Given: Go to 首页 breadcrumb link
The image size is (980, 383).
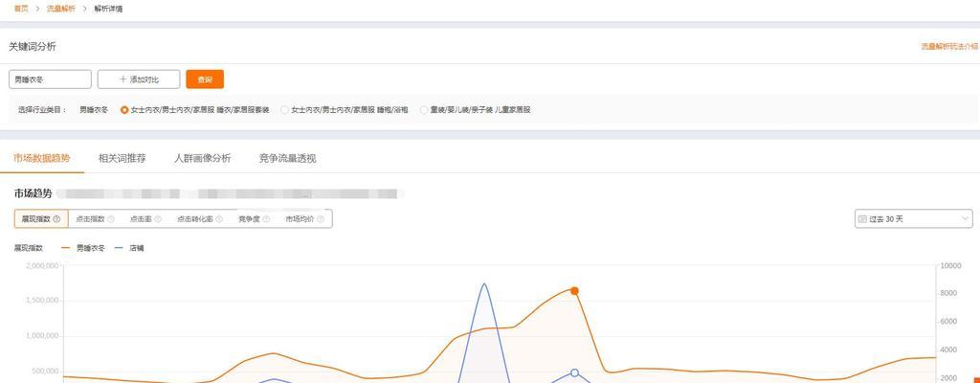Looking at the screenshot, I should pos(21,9).
